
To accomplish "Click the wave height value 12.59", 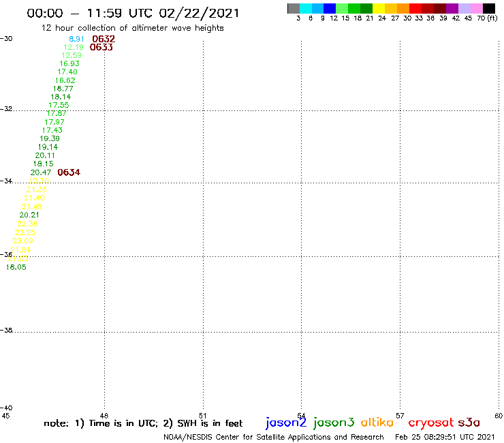I will coord(72,55).
